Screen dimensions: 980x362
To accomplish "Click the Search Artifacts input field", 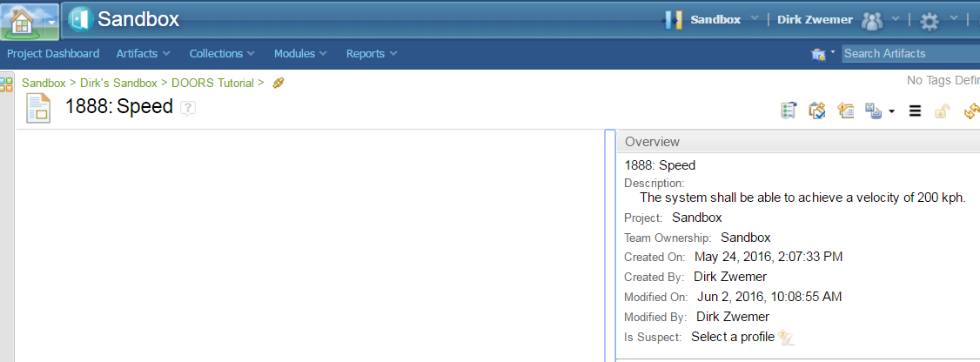I will point(909,54).
